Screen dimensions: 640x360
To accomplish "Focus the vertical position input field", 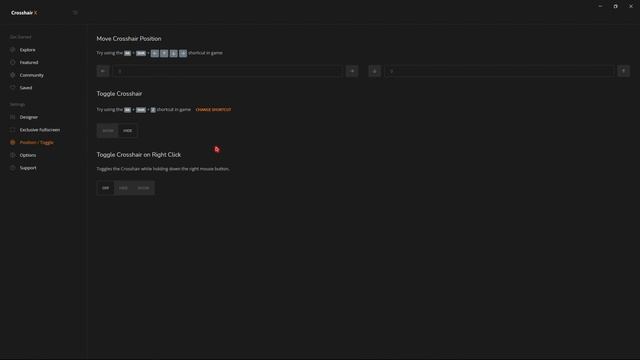I will (499, 71).
